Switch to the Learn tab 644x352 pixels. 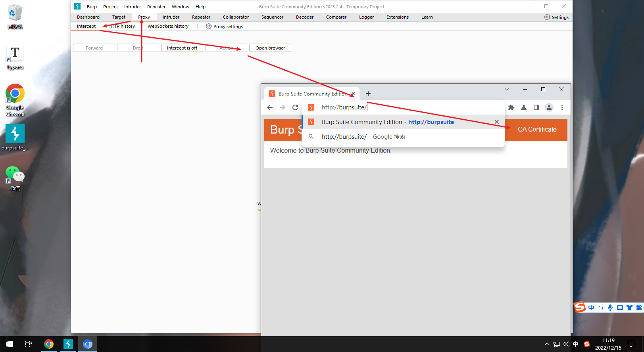427,17
